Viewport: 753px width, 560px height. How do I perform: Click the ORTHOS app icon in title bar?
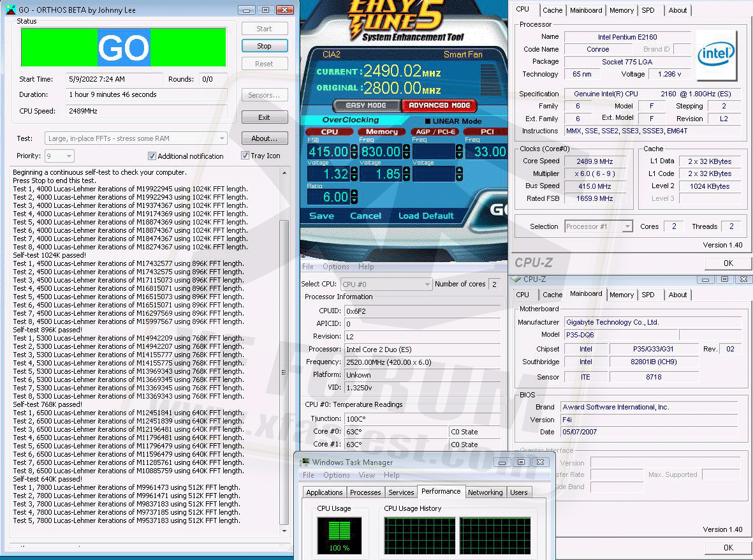click(x=10, y=10)
